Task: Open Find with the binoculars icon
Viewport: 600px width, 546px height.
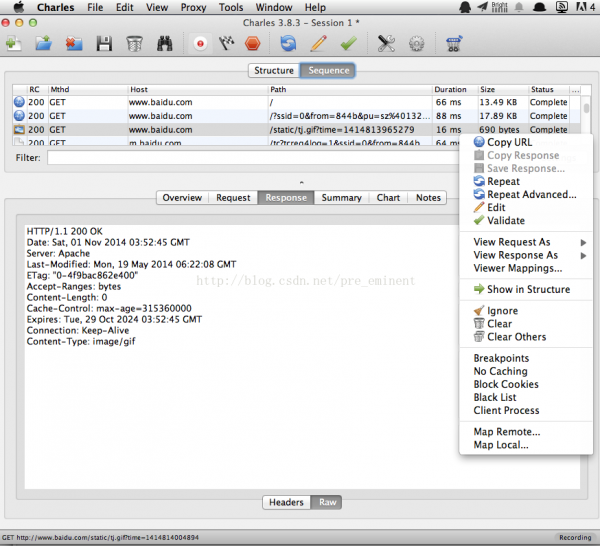Action: [x=165, y=43]
